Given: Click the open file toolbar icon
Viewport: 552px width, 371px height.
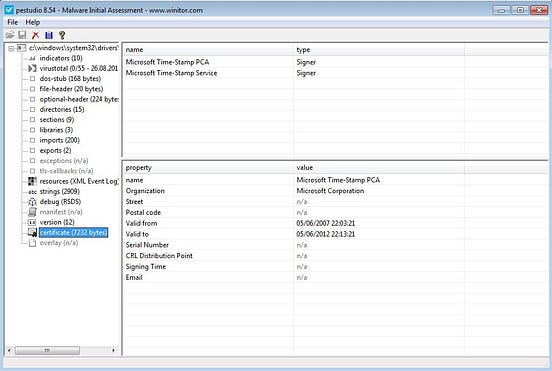Looking at the screenshot, I should pyautogui.click(x=10, y=35).
